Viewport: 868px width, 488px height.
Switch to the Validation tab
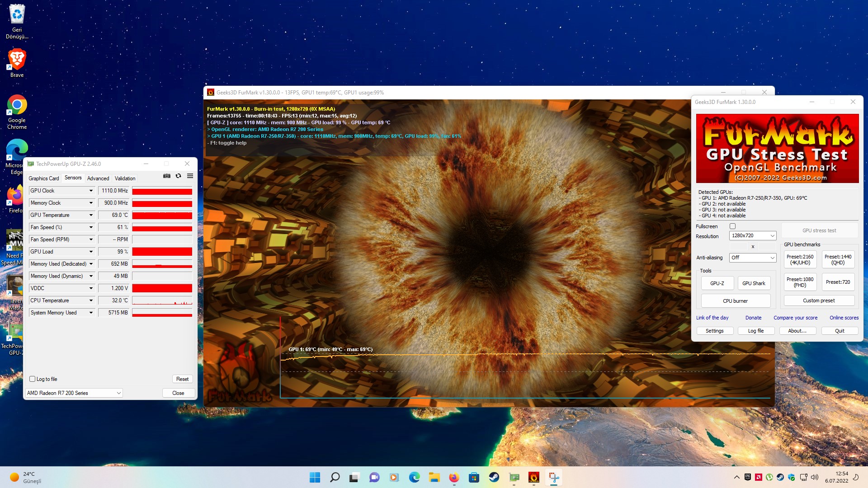pyautogui.click(x=125, y=178)
